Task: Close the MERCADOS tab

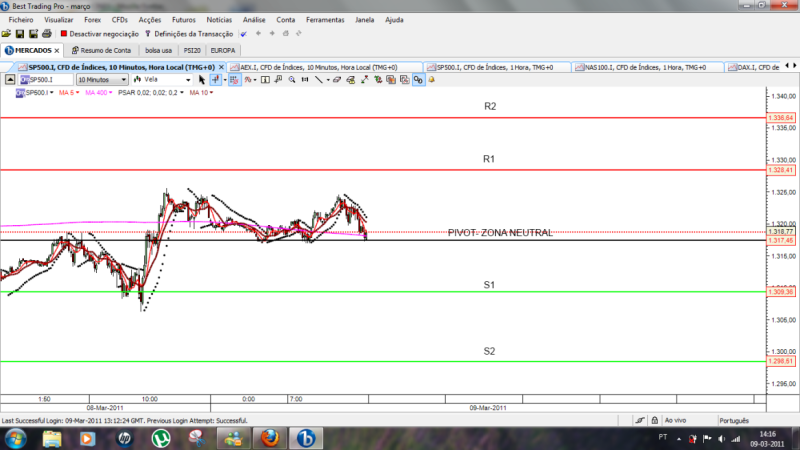Action: [57, 51]
